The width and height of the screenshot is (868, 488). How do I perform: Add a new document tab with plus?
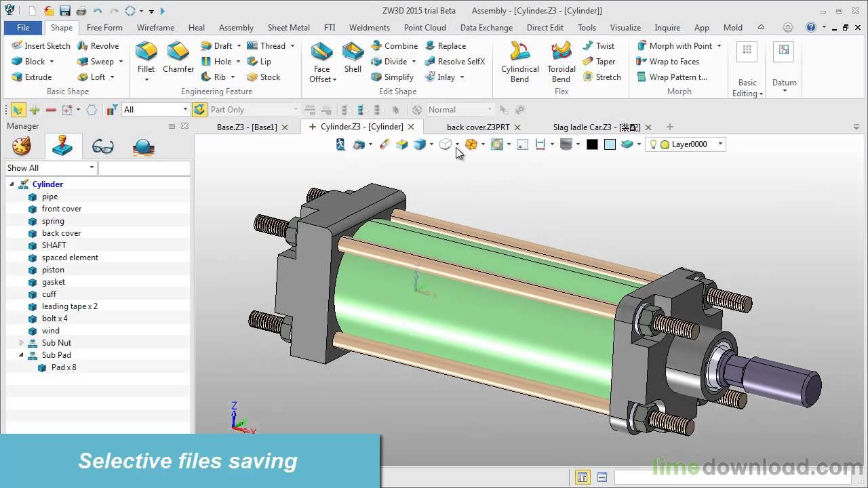pyautogui.click(x=670, y=127)
